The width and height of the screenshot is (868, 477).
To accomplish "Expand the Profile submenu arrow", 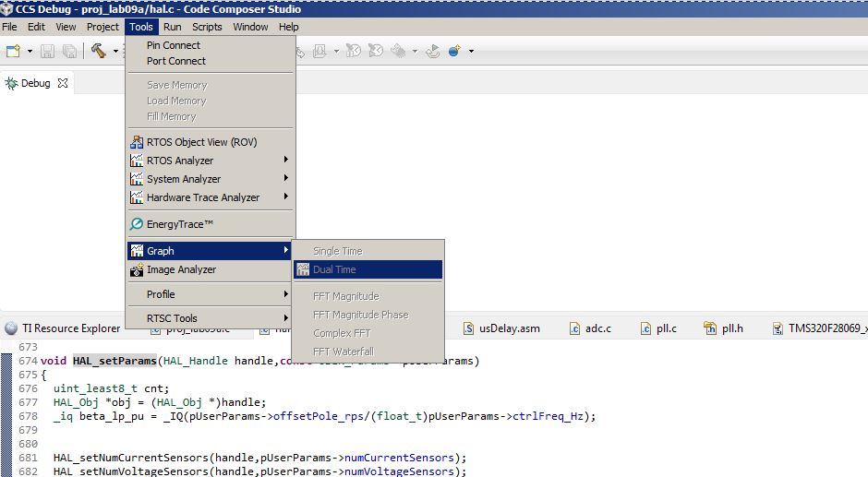I will click(285, 293).
